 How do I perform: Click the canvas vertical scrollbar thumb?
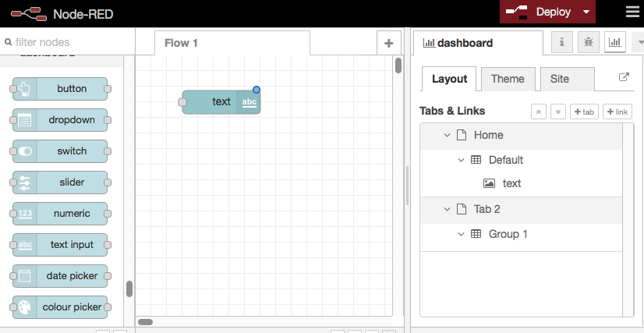(398, 66)
